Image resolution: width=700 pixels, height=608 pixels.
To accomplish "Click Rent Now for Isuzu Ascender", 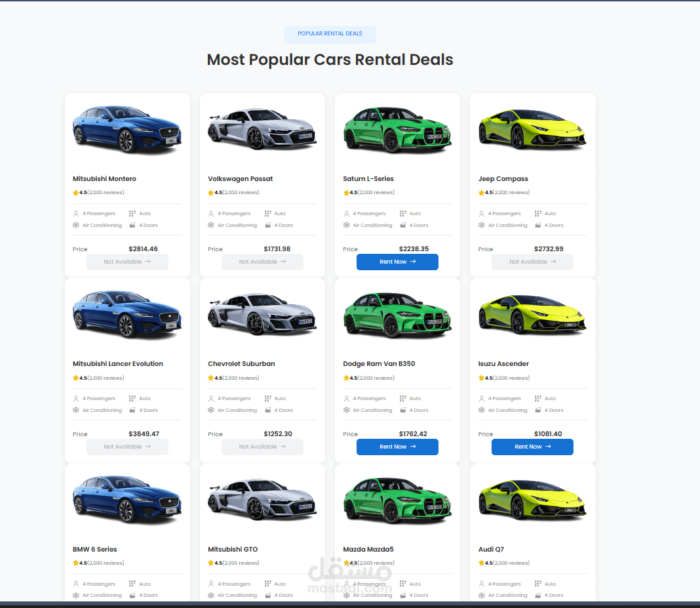I will tap(532, 447).
